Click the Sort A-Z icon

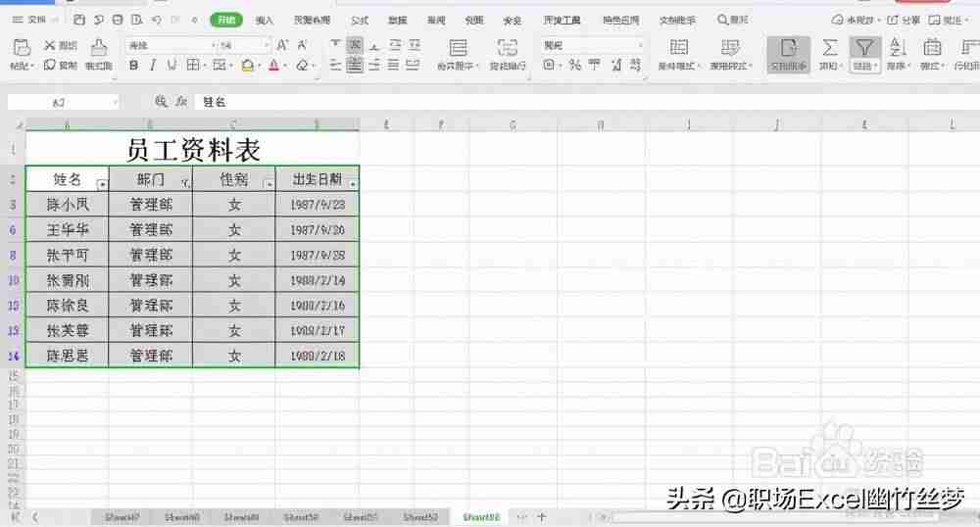pos(898,47)
